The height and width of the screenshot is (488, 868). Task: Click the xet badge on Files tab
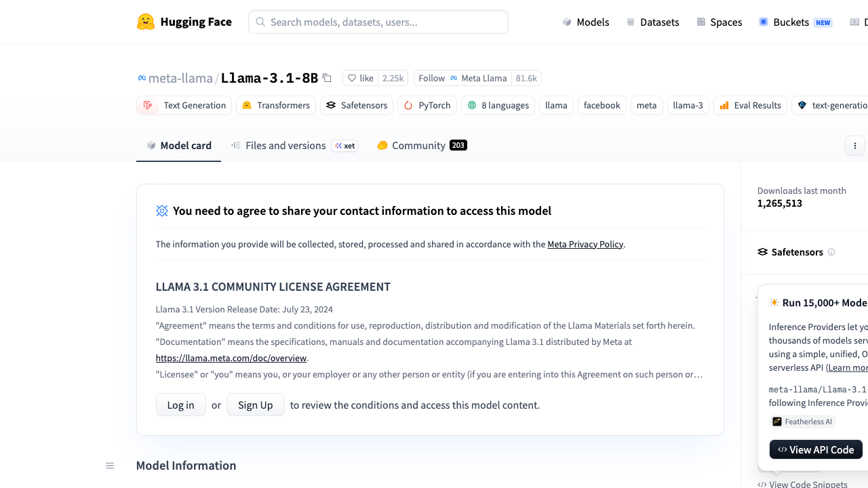click(x=344, y=146)
